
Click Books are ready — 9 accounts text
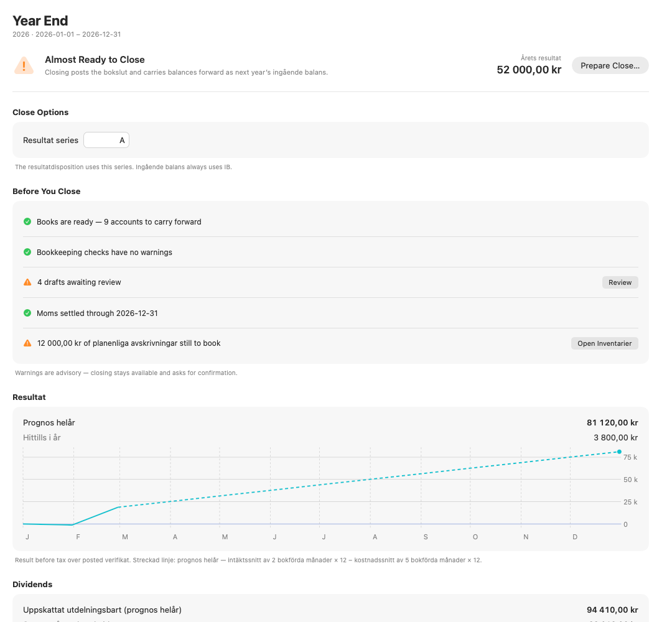coord(119,222)
